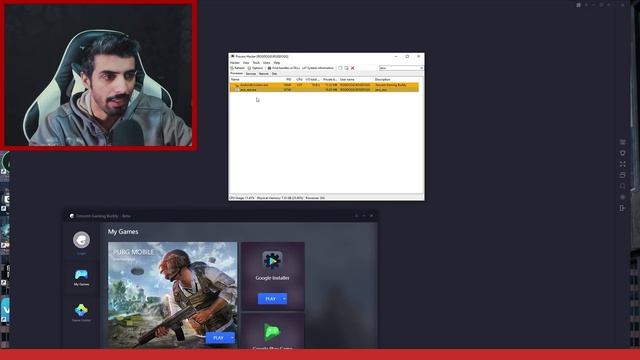Sort by the CPU column header

(x=299, y=80)
